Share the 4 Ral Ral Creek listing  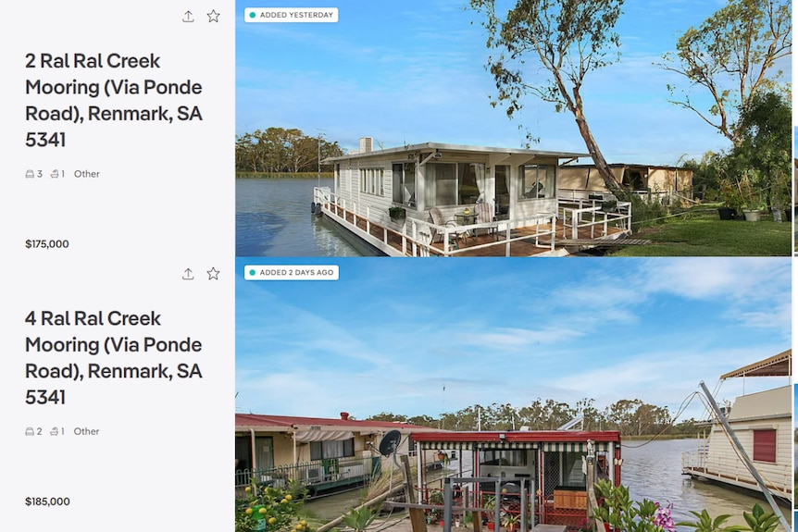[x=188, y=274]
